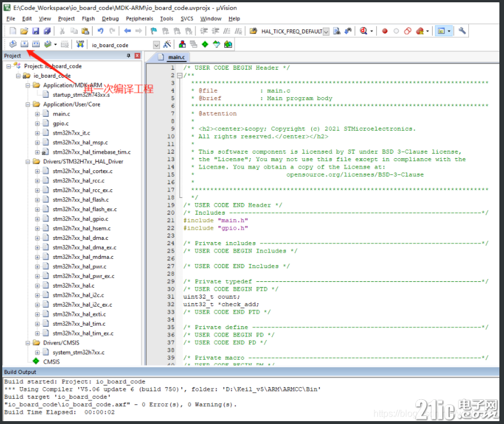Save the current file with the floppy icon
This screenshot has height=424, width=504.
coord(36,31)
